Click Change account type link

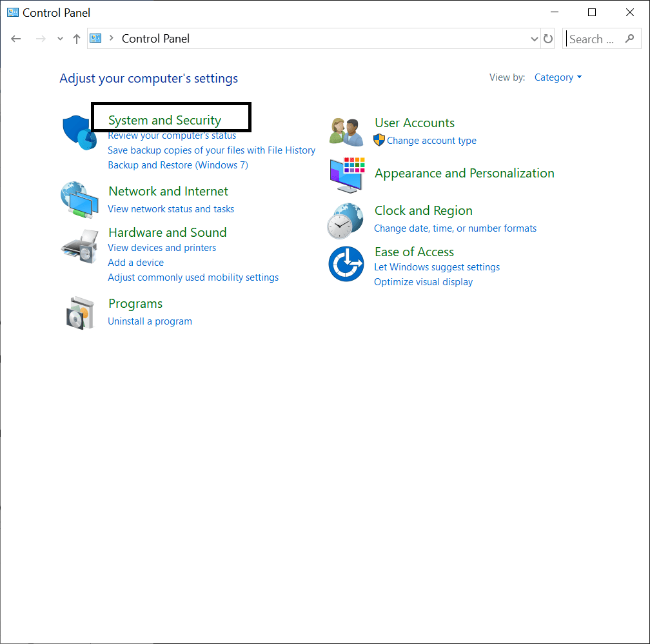pos(431,140)
